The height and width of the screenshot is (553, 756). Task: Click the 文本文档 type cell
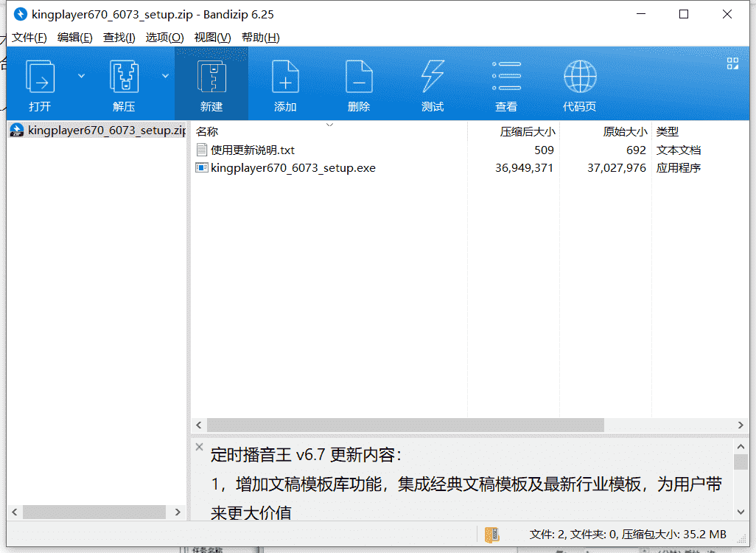click(x=679, y=150)
